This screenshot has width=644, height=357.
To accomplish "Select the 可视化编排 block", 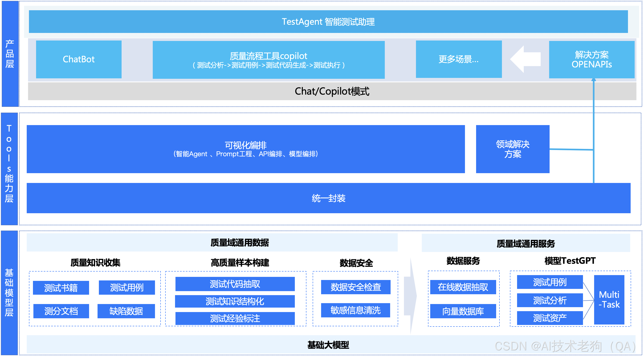I will click(245, 149).
